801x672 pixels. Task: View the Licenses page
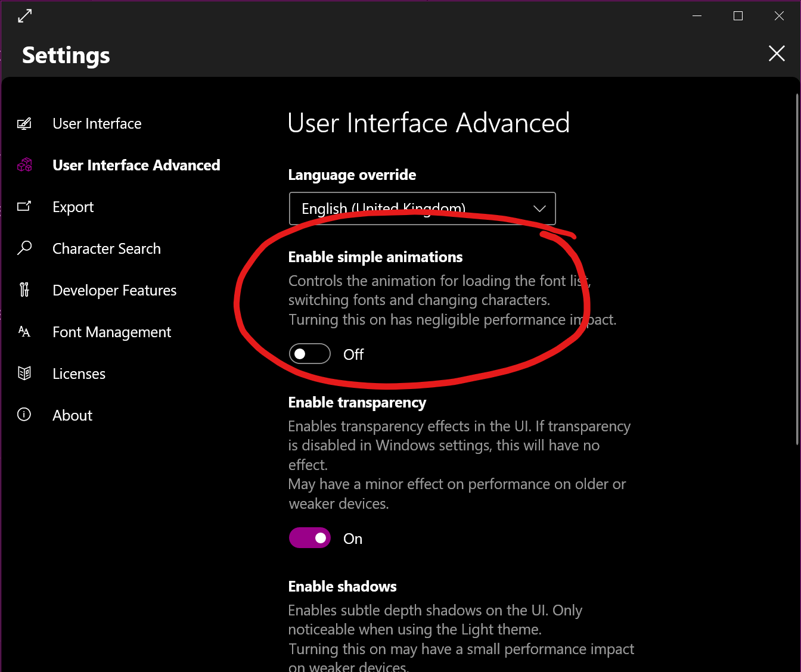coord(79,374)
